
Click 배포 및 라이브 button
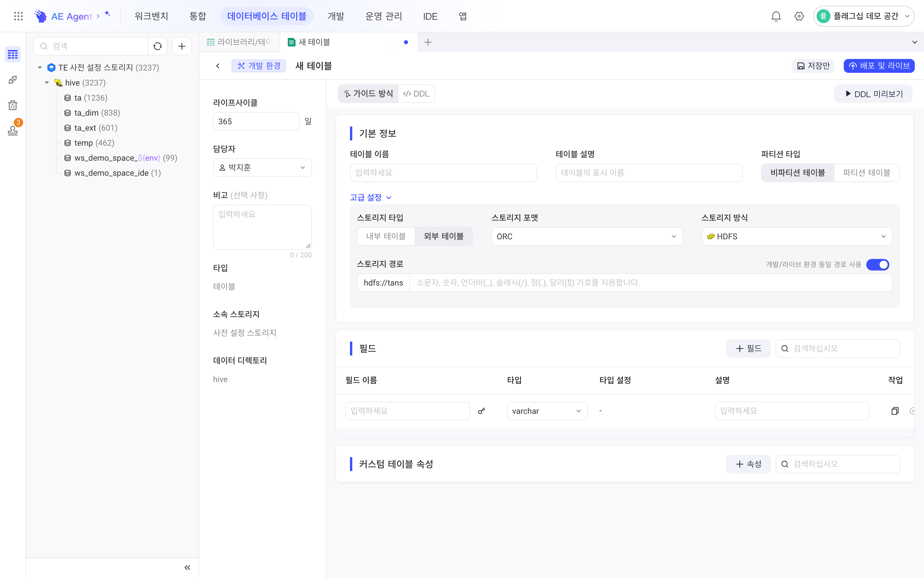point(879,66)
